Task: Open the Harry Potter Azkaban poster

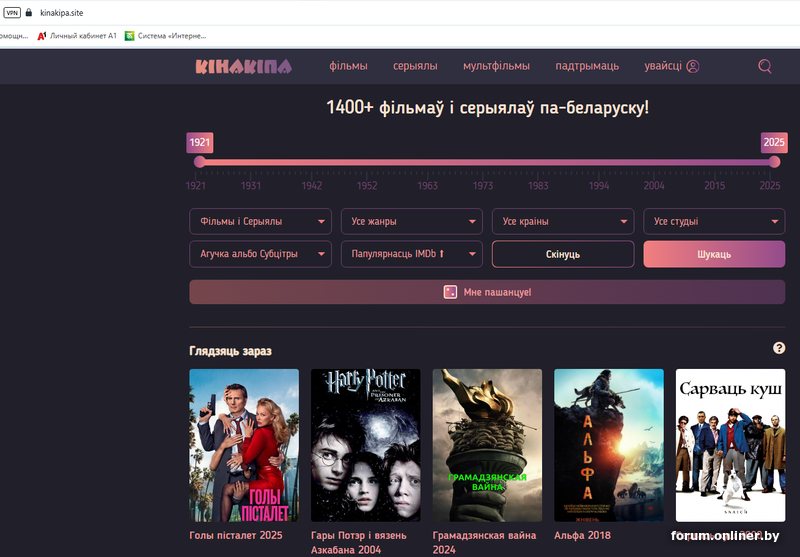Action: [366, 445]
